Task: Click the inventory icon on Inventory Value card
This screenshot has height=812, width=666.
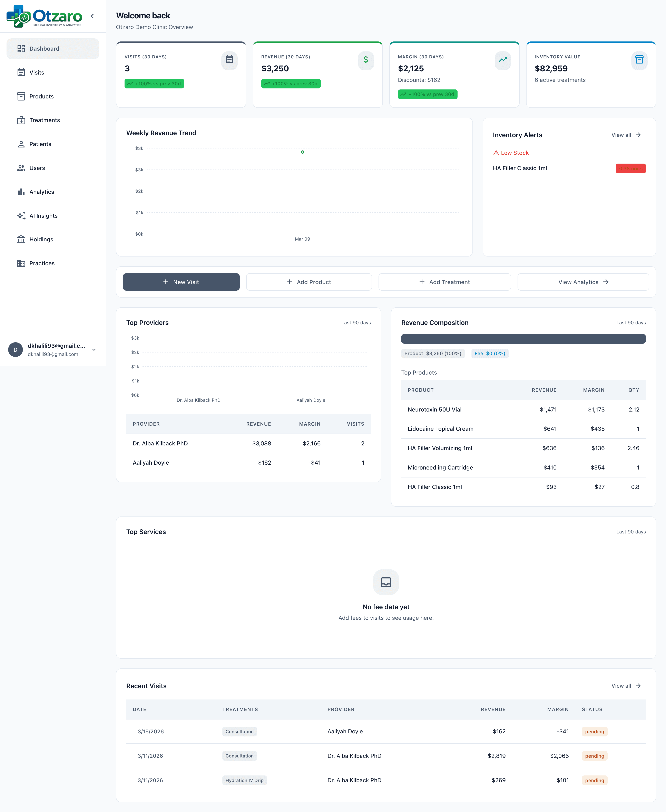Action: 639,61
